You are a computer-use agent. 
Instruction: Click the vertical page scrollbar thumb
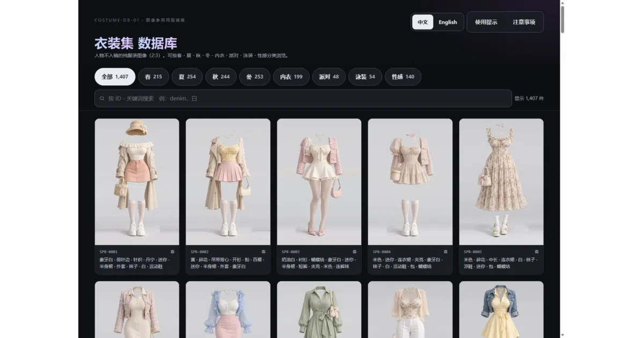[x=562, y=20]
